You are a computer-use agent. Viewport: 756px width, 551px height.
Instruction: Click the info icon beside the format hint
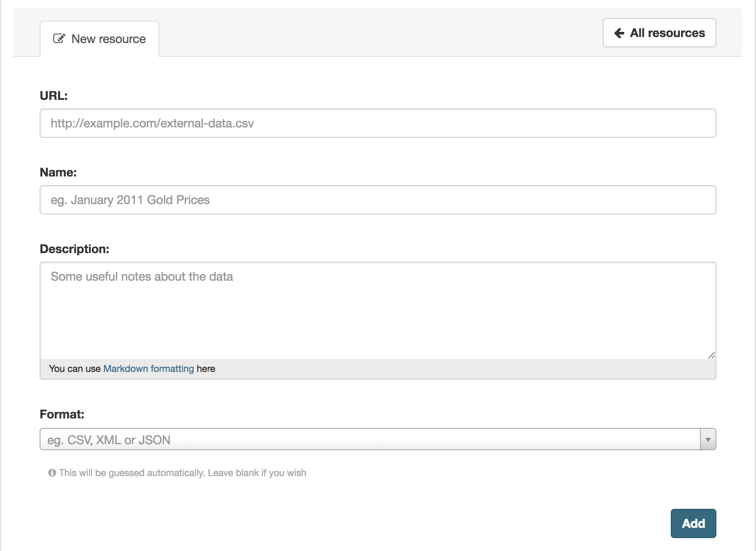point(52,473)
